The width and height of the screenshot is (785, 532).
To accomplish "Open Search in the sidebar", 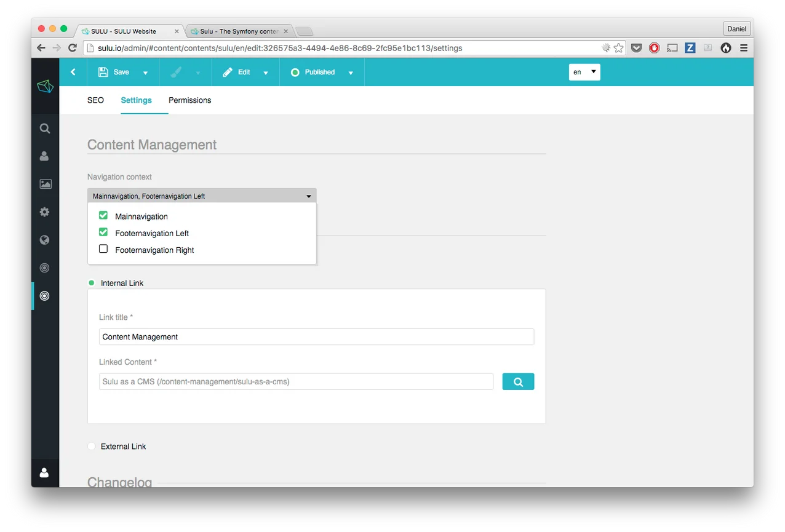I will coord(44,128).
